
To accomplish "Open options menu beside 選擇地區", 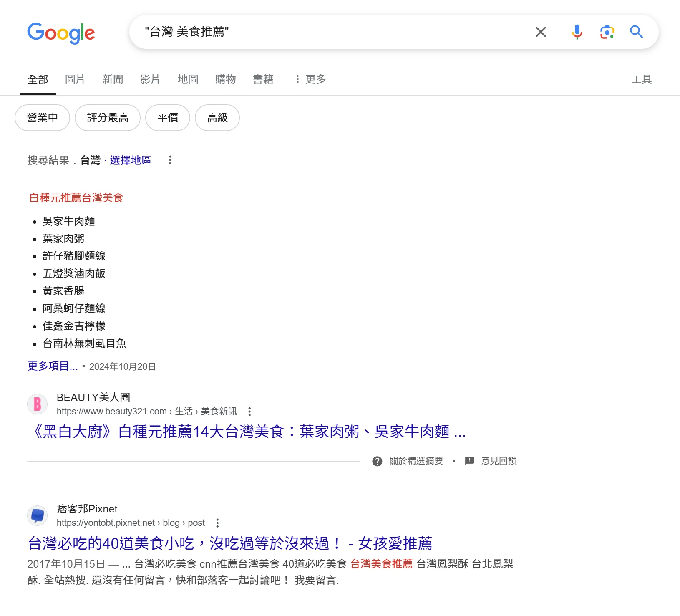I will [x=170, y=160].
